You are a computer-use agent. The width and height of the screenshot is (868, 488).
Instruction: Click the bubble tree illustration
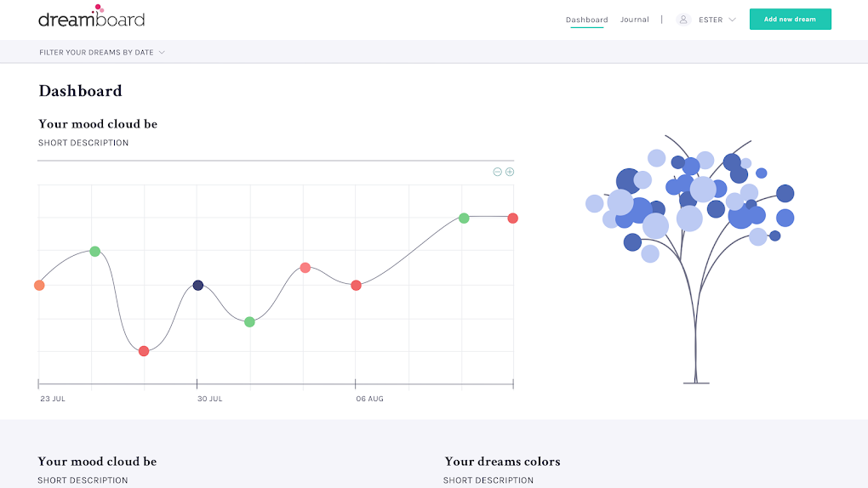[x=691, y=259]
